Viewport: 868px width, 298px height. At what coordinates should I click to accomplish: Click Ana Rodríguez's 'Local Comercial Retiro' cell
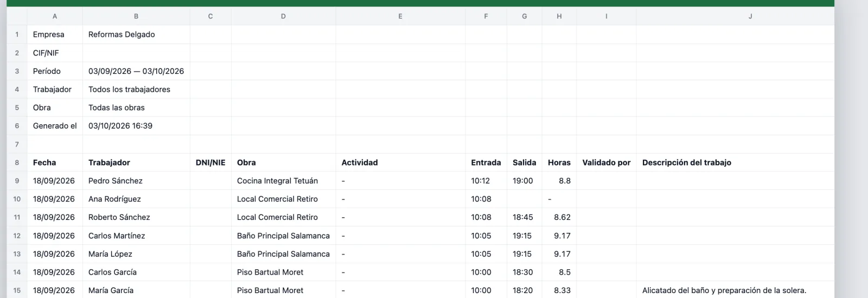(x=283, y=199)
